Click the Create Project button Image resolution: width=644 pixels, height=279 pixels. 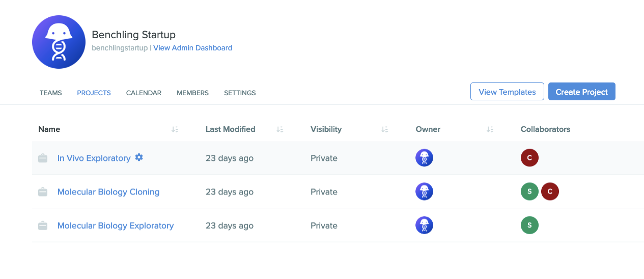click(x=582, y=92)
